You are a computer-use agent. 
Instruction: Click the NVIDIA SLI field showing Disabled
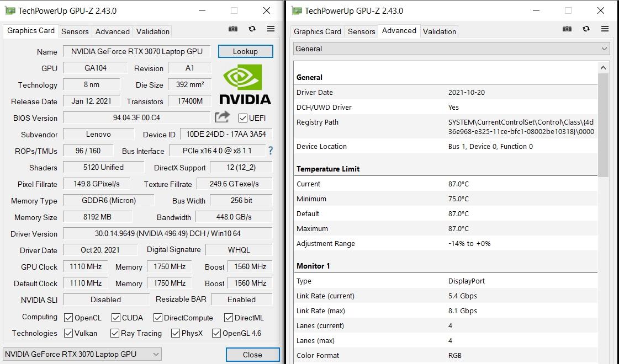(x=106, y=299)
